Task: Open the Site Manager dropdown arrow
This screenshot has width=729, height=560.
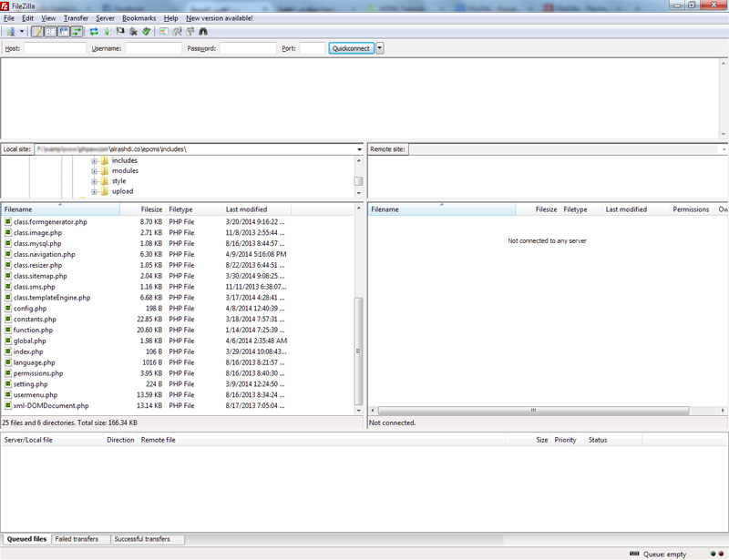Action: [x=21, y=32]
